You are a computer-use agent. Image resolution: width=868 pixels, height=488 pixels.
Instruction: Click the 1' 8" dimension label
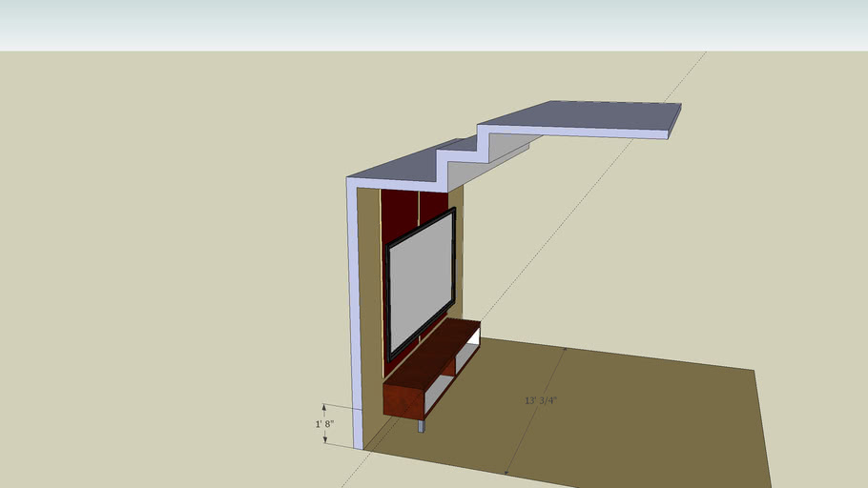tap(324, 423)
